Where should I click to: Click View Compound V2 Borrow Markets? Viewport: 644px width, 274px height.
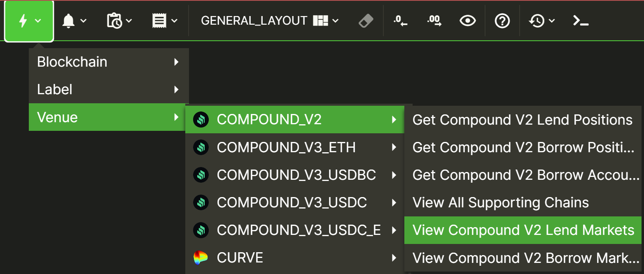click(x=523, y=258)
